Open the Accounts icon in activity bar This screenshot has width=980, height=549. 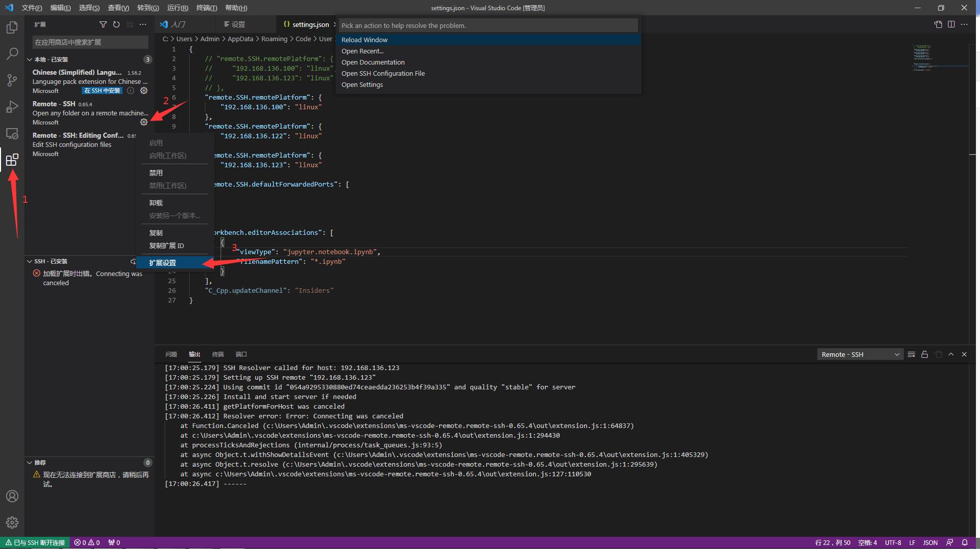coord(12,496)
